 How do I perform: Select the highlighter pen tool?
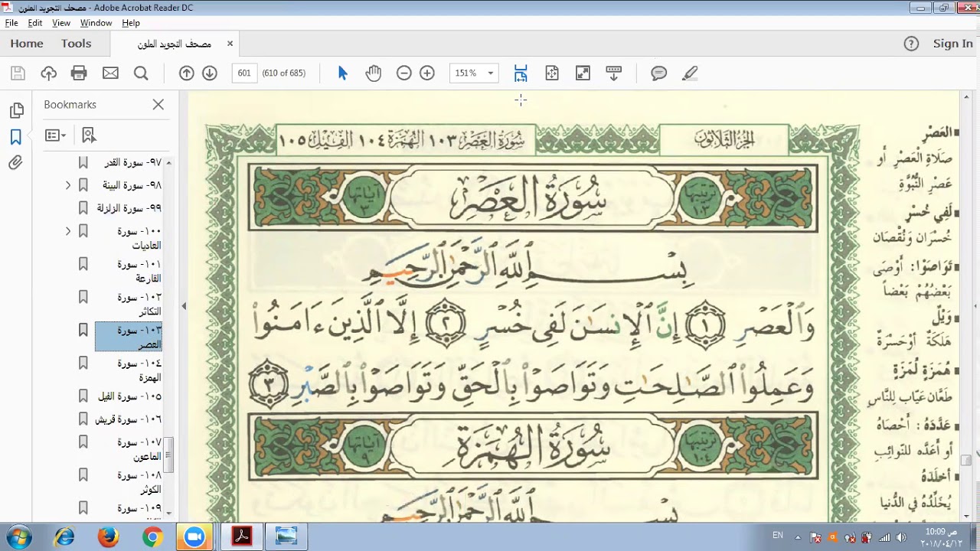[x=690, y=73]
